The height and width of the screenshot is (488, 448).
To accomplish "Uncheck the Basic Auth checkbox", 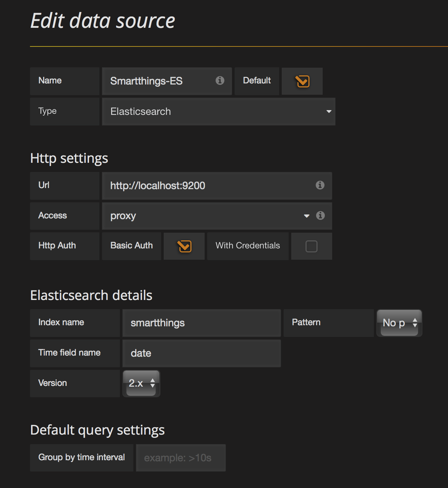I will pos(185,246).
